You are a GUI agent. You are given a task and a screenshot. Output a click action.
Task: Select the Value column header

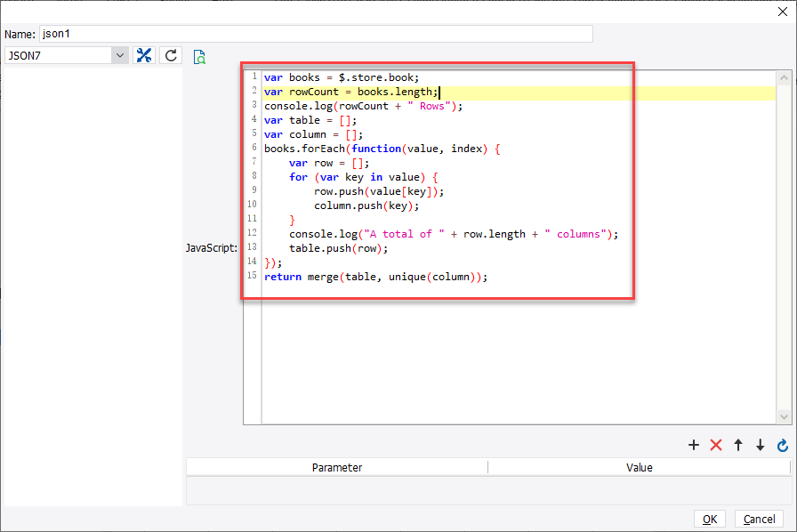(639, 467)
